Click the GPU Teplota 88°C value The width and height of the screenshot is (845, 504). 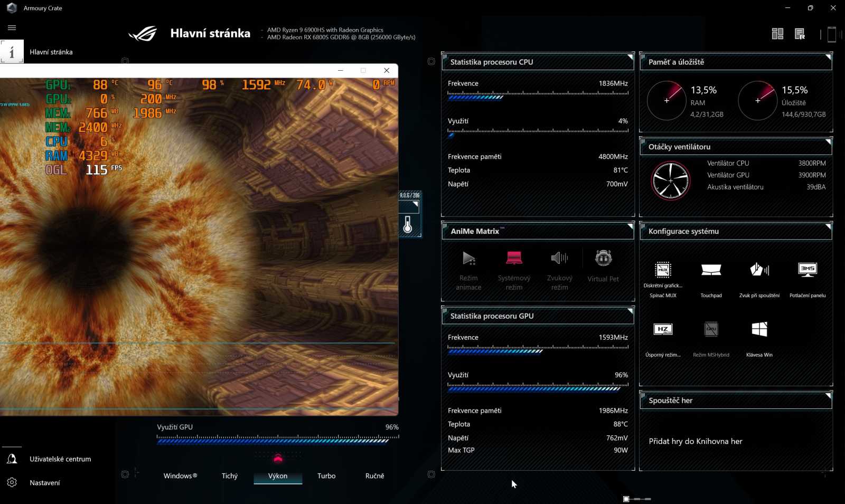click(x=621, y=424)
